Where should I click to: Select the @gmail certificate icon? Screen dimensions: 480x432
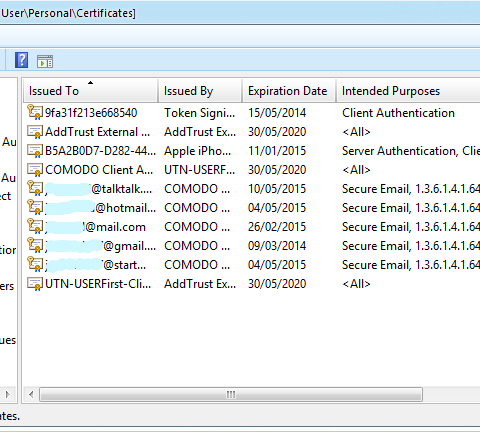pyautogui.click(x=35, y=245)
